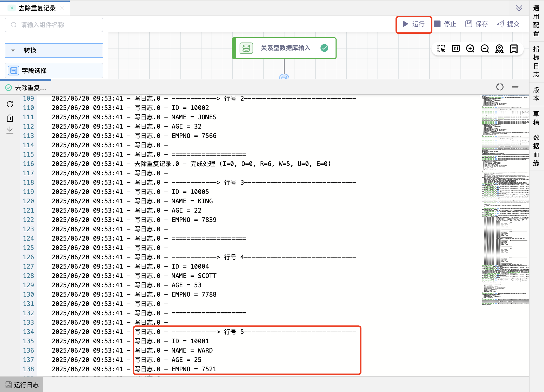Click the 停止 button
This screenshot has width=544, height=392.
point(445,24)
